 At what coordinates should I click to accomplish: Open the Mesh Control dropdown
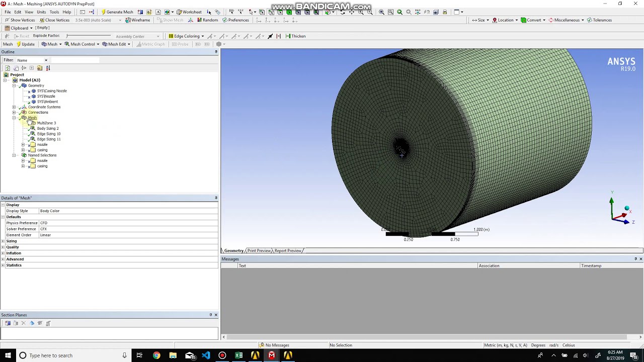pos(82,44)
